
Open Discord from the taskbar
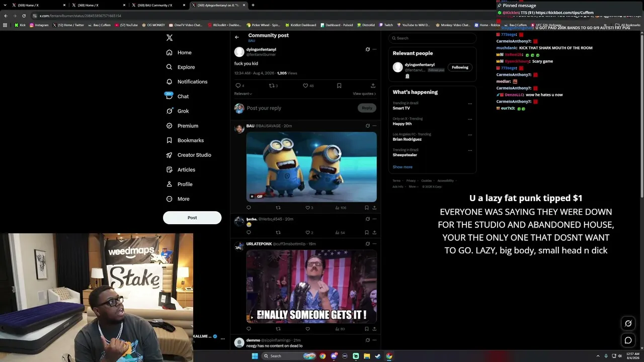[334, 356]
